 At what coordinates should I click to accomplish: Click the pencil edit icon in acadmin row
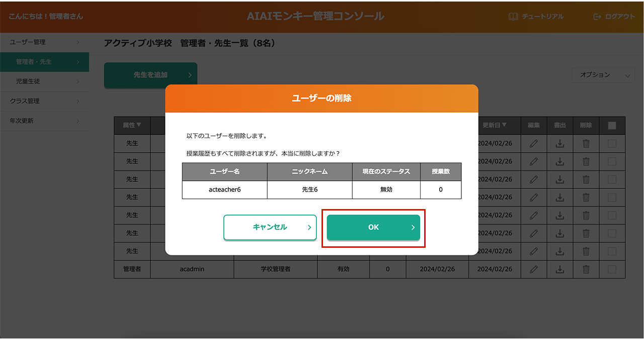pyautogui.click(x=534, y=269)
